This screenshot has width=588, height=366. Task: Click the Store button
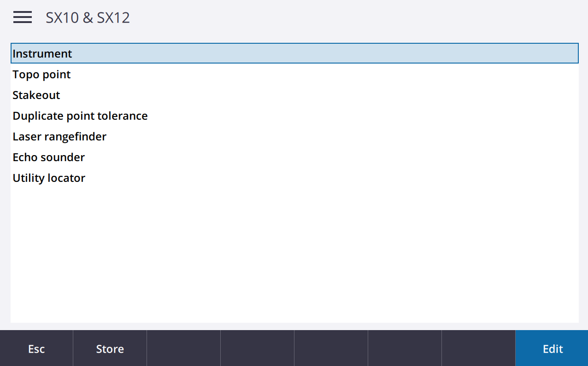110,349
